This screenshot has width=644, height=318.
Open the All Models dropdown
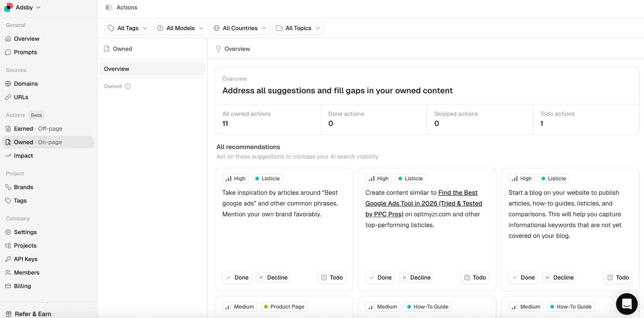click(x=180, y=28)
